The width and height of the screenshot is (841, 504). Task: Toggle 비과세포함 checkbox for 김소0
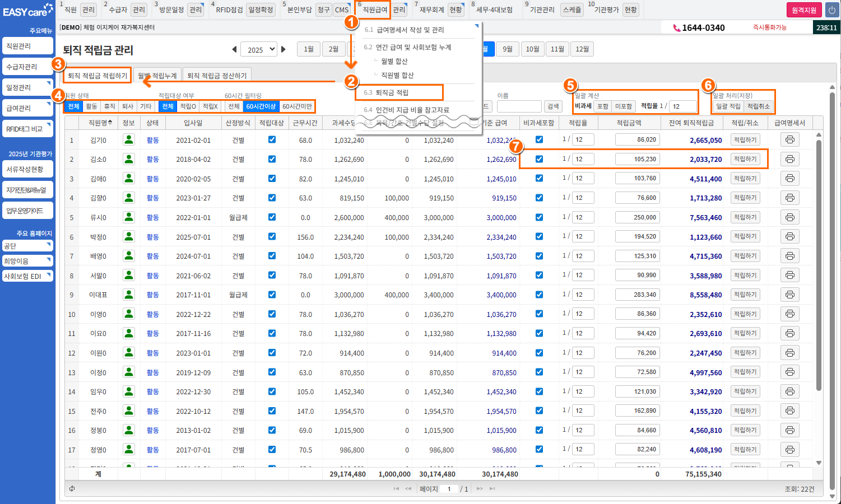click(x=539, y=159)
